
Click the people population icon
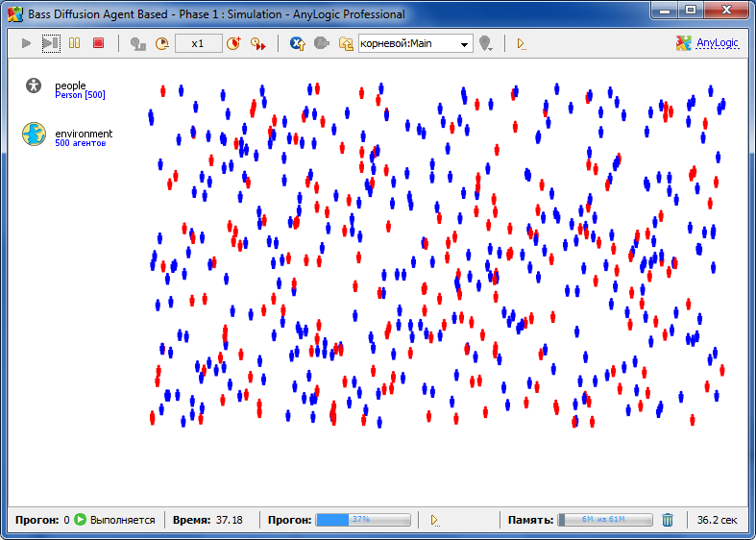34,86
